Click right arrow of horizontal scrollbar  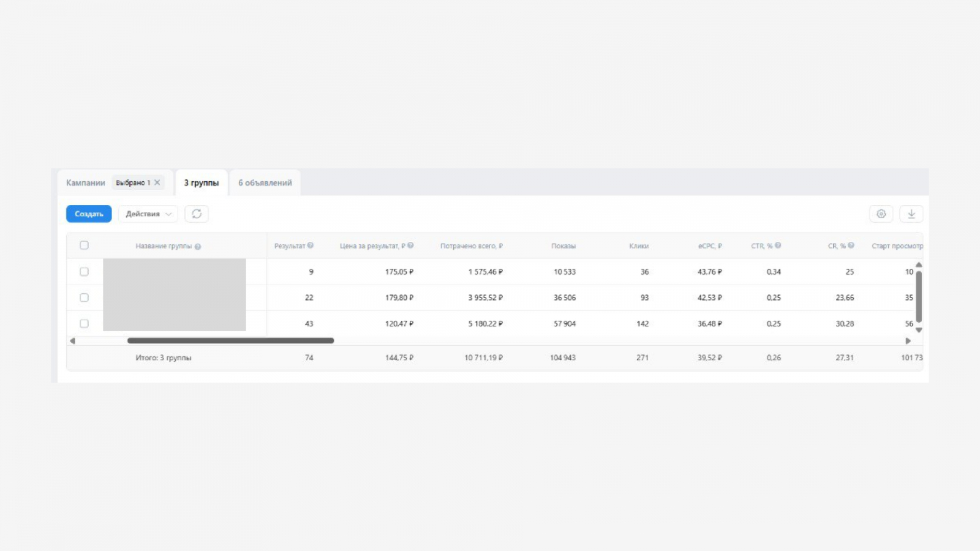tap(908, 340)
